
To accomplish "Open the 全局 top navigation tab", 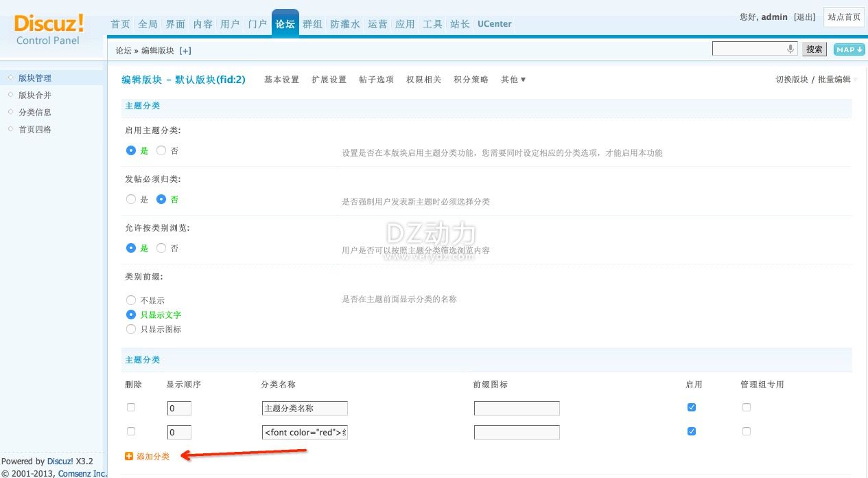I will (x=148, y=24).
